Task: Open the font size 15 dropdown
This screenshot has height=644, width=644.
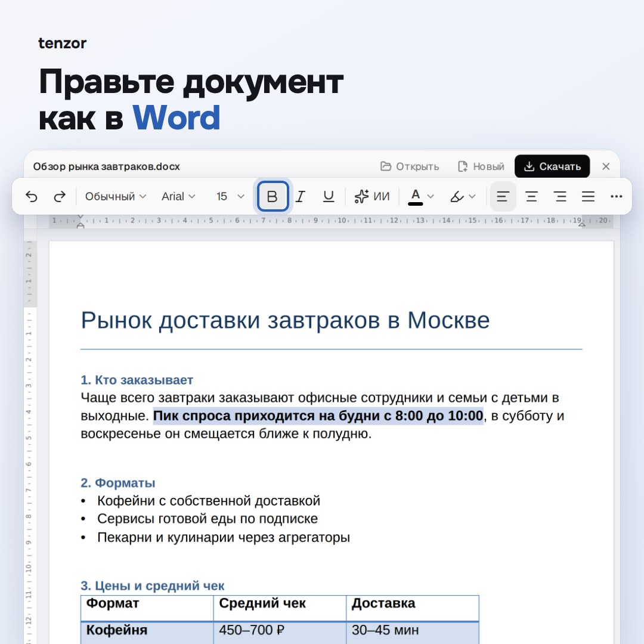Action: (x=230, y=197)
